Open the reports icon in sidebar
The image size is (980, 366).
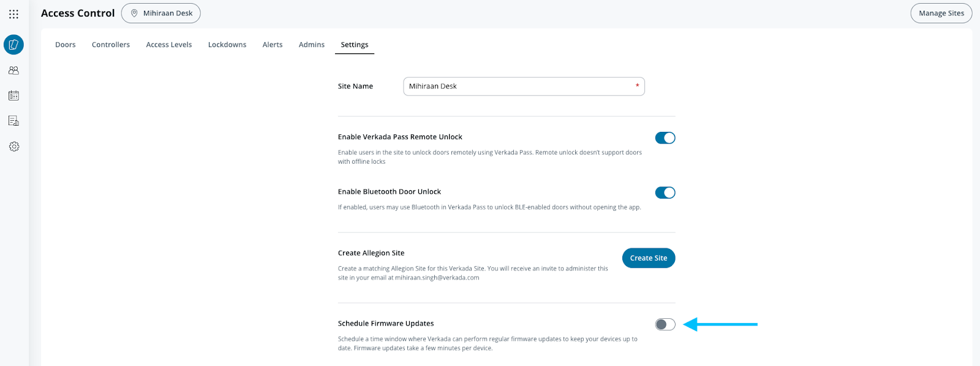click(x=13, y=121)
